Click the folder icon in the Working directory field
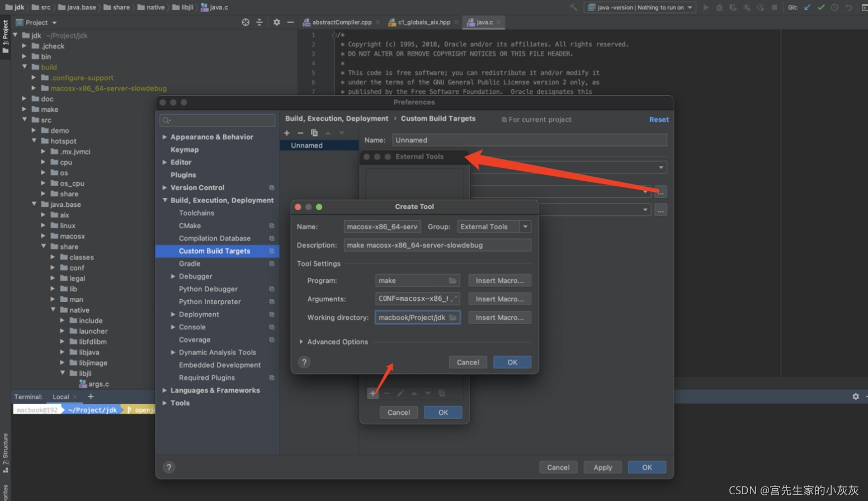The height and width of the screenshot is (501, 868). pos(453,318)
